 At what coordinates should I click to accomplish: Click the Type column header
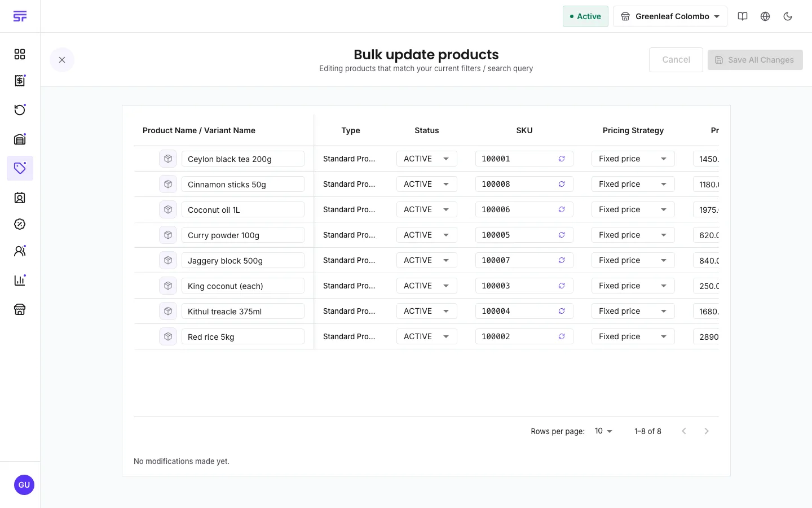[x=351, y=130]
